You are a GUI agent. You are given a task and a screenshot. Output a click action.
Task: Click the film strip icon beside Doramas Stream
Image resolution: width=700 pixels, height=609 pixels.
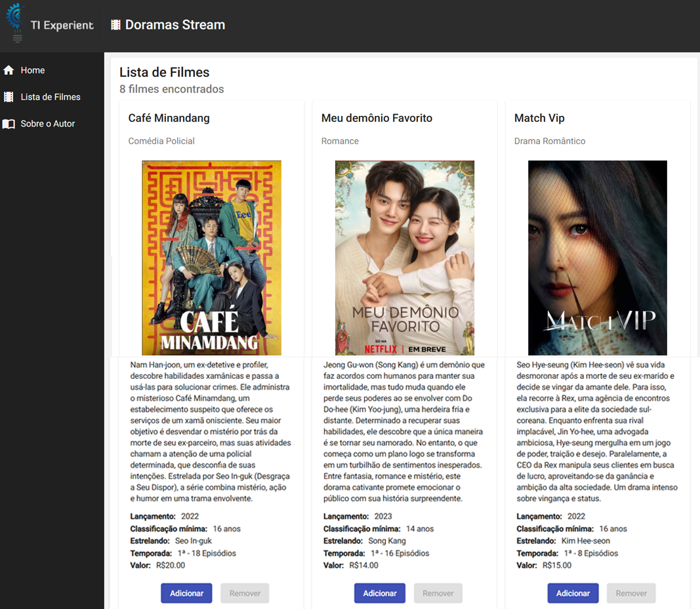tap(115, 25)
